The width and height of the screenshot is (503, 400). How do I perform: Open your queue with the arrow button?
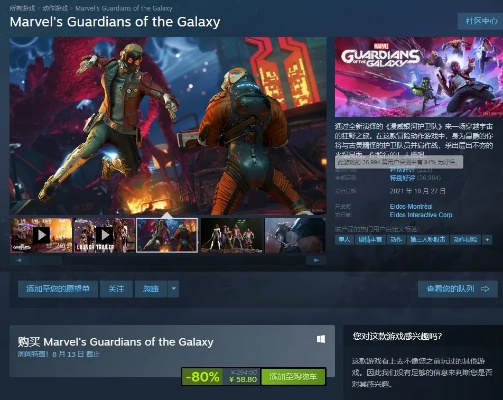pyautogui.click(x=458, y=289)
